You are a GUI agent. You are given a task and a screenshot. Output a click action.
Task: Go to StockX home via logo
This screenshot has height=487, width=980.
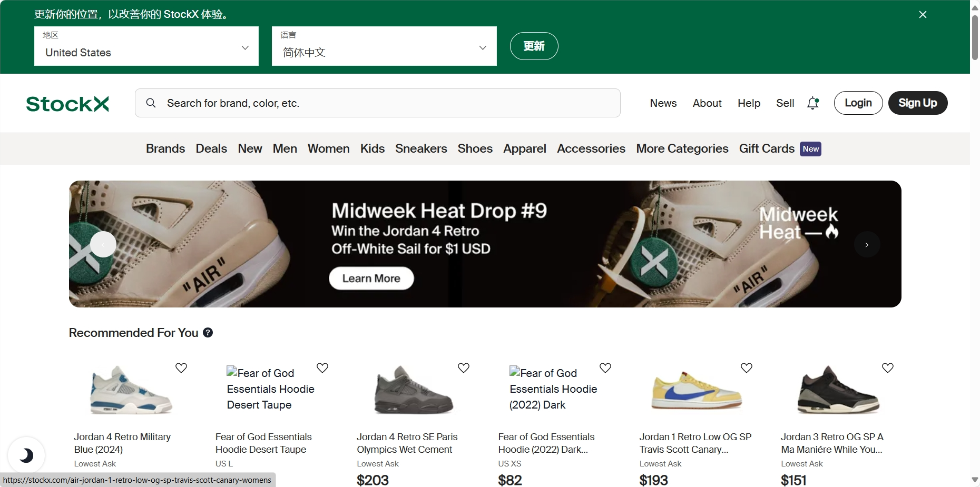point(67,104)
